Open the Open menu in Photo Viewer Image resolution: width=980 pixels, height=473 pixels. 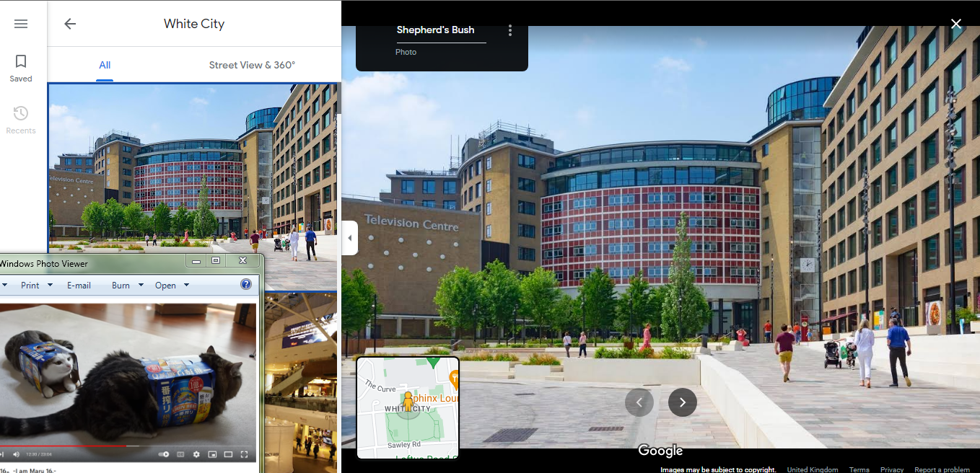pyautogui.click(x=165, y=286)
